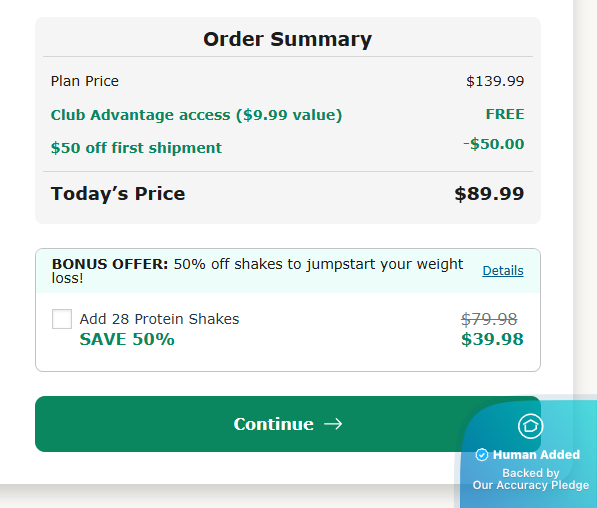
Task: Click the Order Summary heading
Action: [x=287, y=39]
